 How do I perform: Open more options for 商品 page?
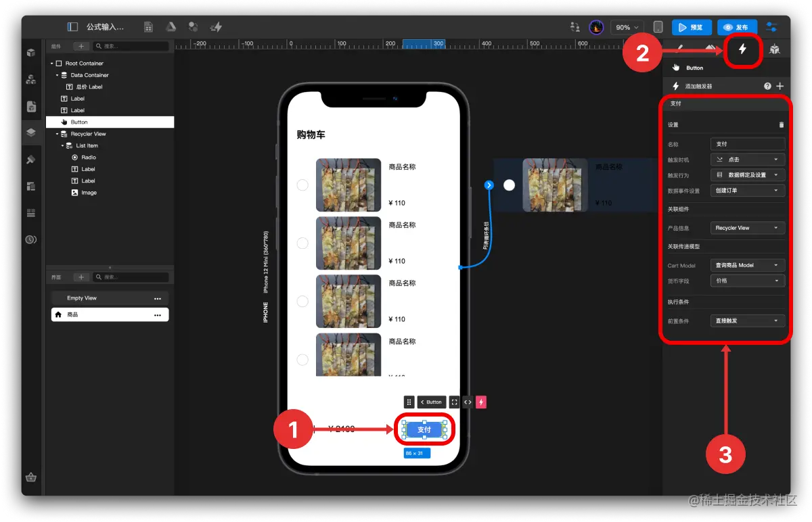pos(158,315)
